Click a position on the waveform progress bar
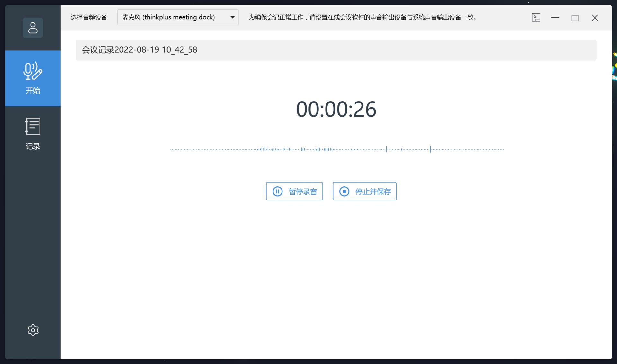The image size is (617, 364). coord(337,149)
